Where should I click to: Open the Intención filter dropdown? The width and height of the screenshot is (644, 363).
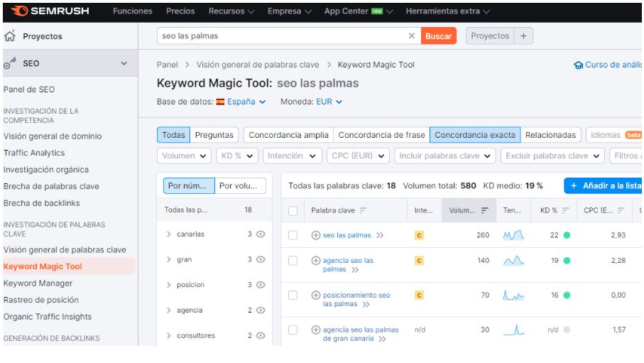point(292,156)
